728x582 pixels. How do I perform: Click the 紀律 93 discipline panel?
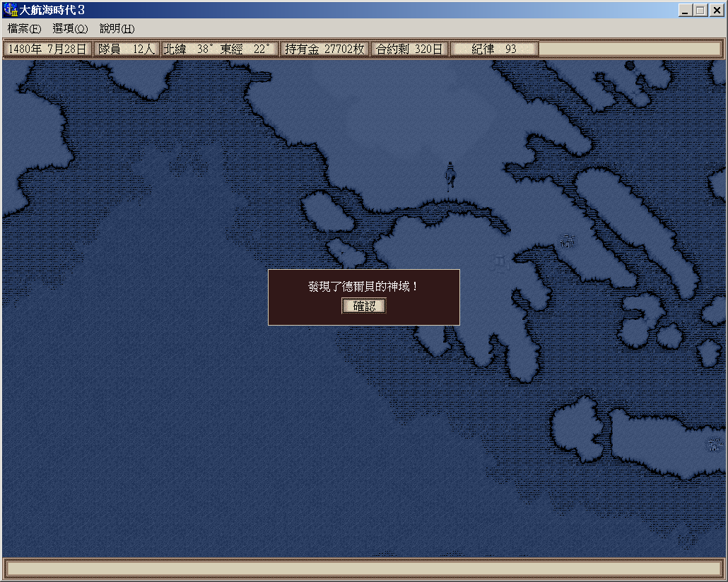494,49
